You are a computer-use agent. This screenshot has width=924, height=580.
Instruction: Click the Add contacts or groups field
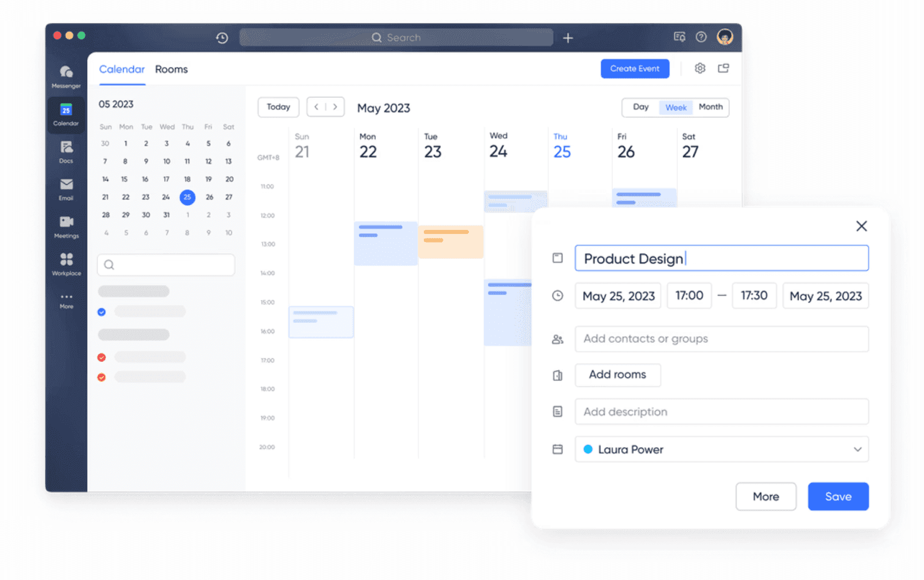click(x=721, y=339)
